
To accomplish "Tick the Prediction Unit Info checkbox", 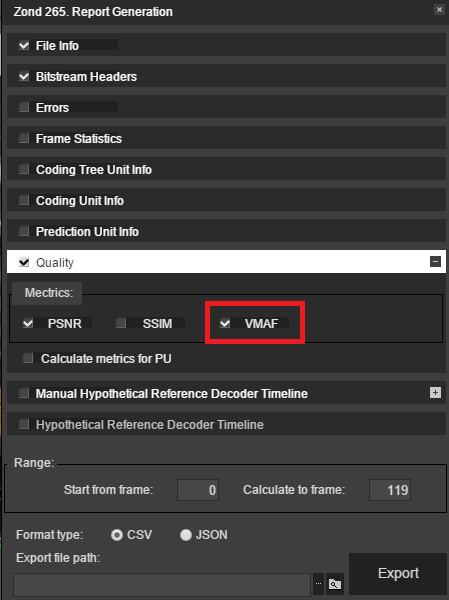I will click(24, 231).
